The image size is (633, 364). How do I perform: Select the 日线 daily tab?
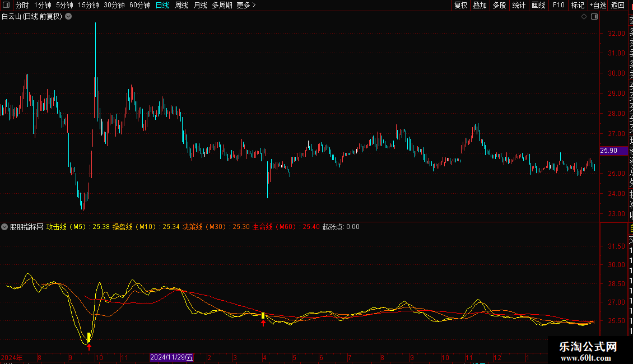162,5
